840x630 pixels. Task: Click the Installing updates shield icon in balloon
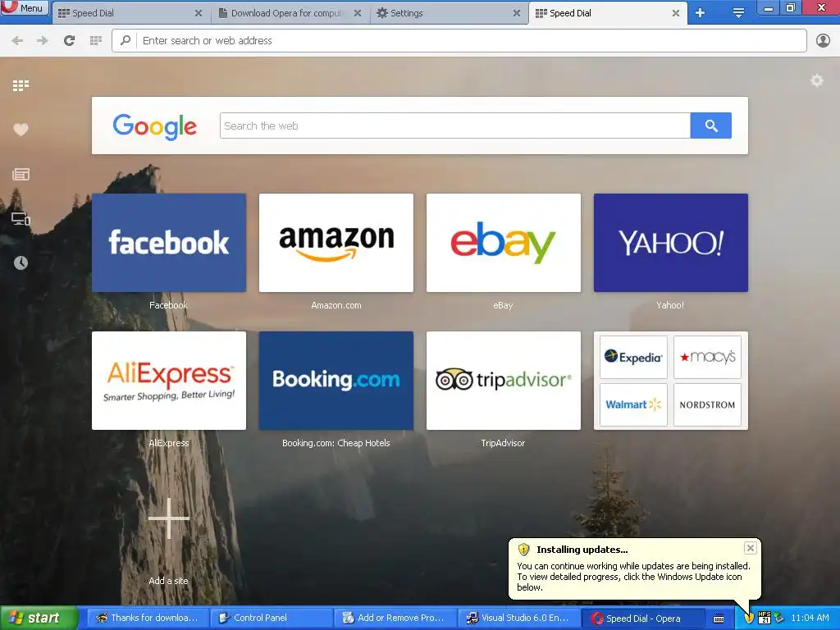[523, 550]
